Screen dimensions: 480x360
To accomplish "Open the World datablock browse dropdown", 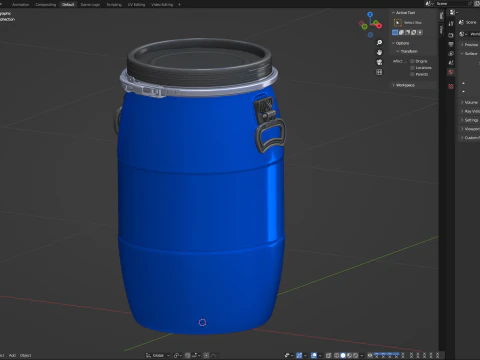I will [x=463, y=34].
